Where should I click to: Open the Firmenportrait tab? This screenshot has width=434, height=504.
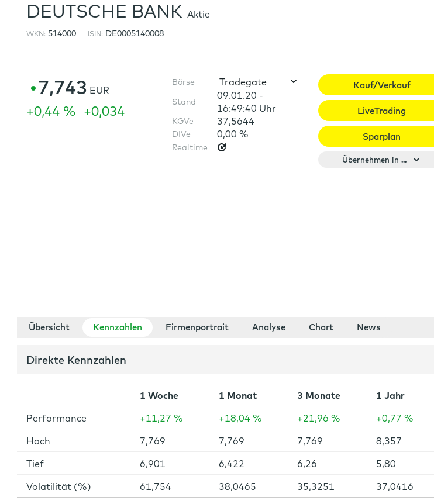click(x=197, y=327)
